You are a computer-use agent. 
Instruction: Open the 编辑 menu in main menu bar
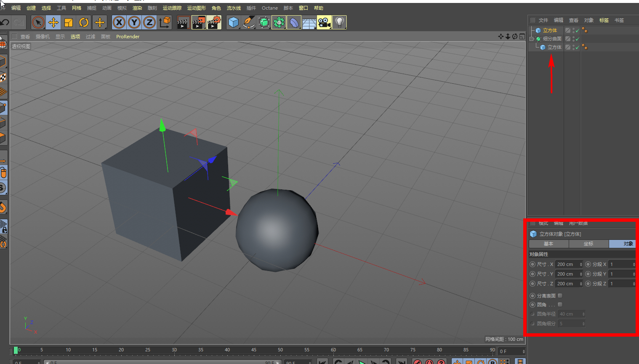point(16,8)
